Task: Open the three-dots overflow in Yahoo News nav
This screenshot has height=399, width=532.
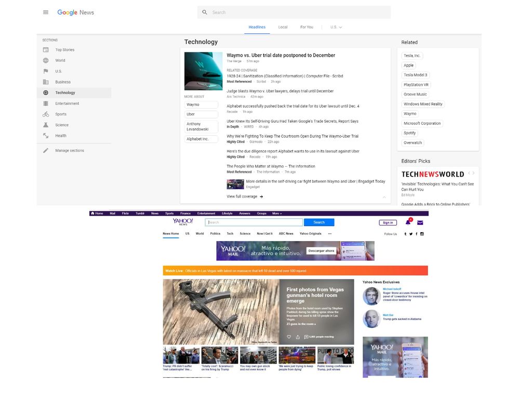Action: (330, 233)
